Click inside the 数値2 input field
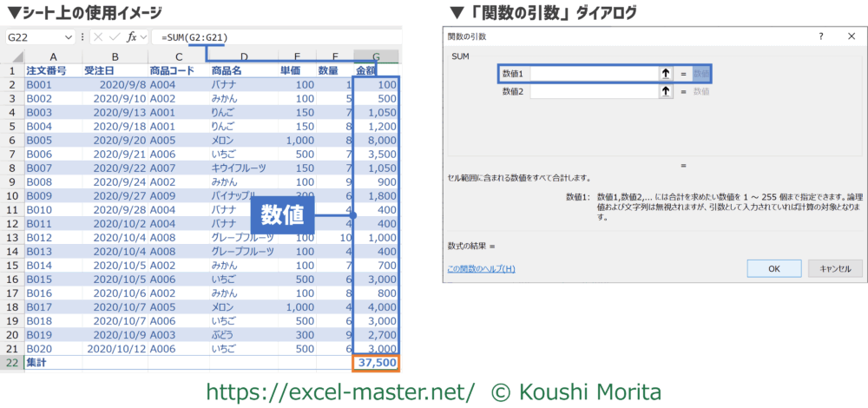Screen dimensions: 868x408 [x=592, y=91]
